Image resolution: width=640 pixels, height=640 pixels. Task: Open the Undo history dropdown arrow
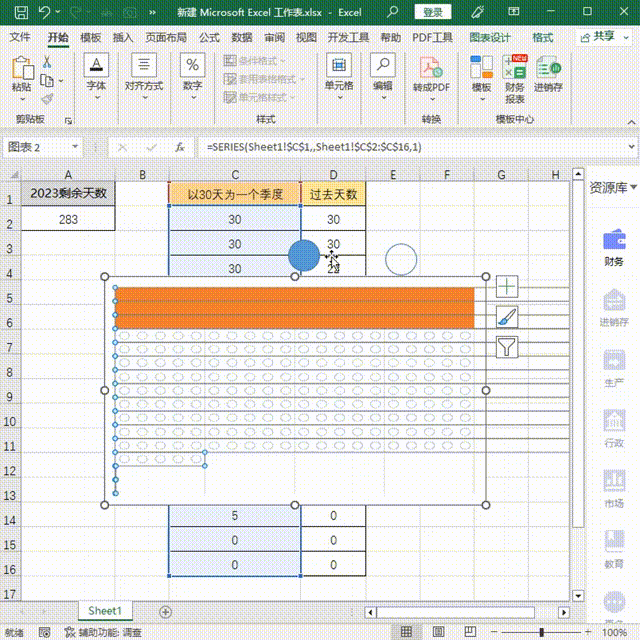58,12
